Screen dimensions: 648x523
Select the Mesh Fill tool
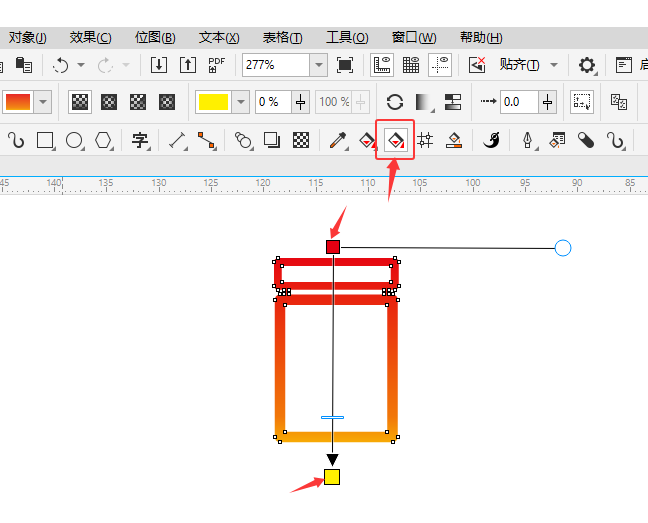tap(425, 140)
